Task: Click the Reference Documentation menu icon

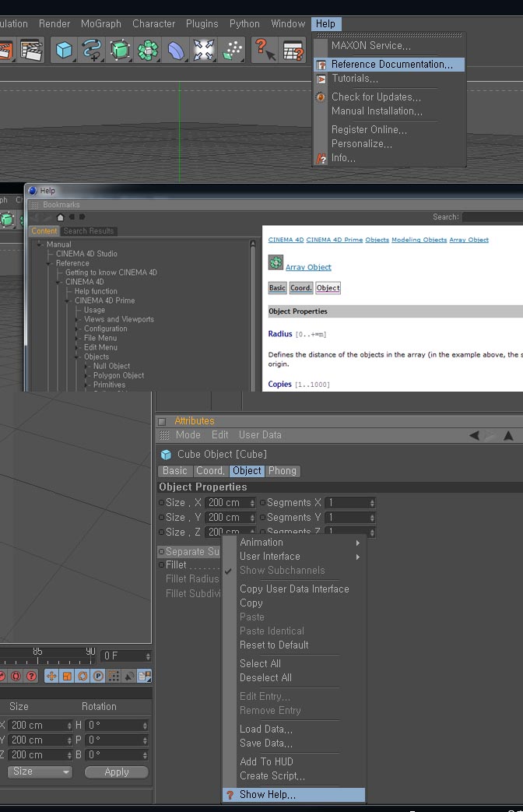Action: tap(321, 65)
